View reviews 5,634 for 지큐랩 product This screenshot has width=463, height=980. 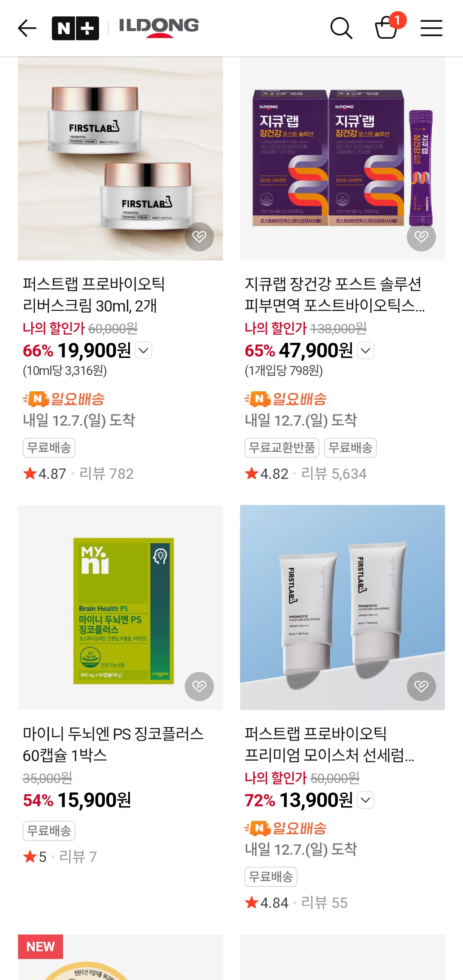coord(334,474)
